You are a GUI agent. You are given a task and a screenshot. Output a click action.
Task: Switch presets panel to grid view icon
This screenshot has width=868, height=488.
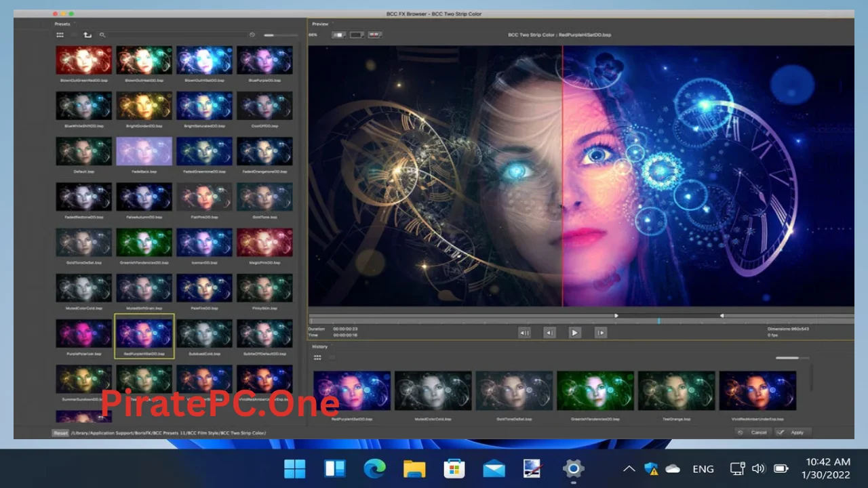coord(60,35)
